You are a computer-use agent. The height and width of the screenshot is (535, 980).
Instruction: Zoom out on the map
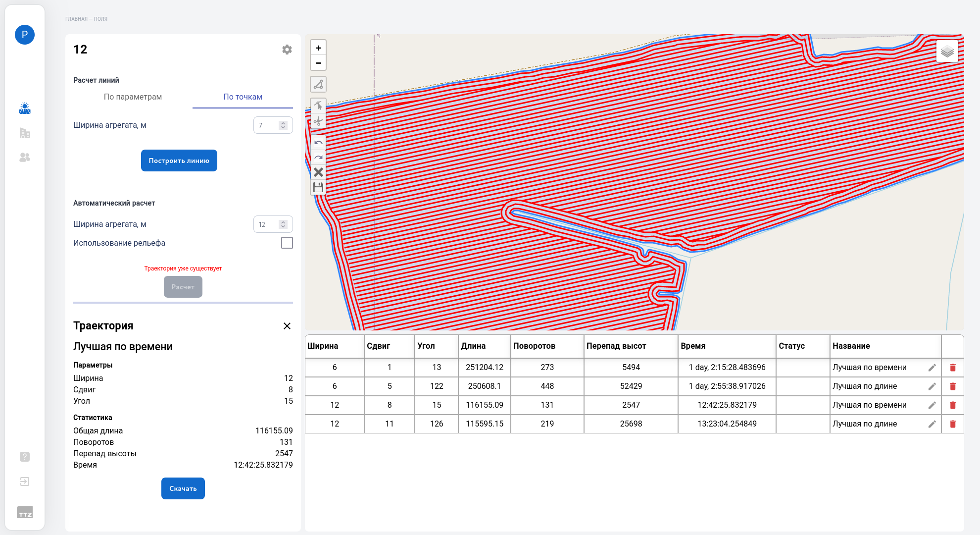tap(318, 63)
